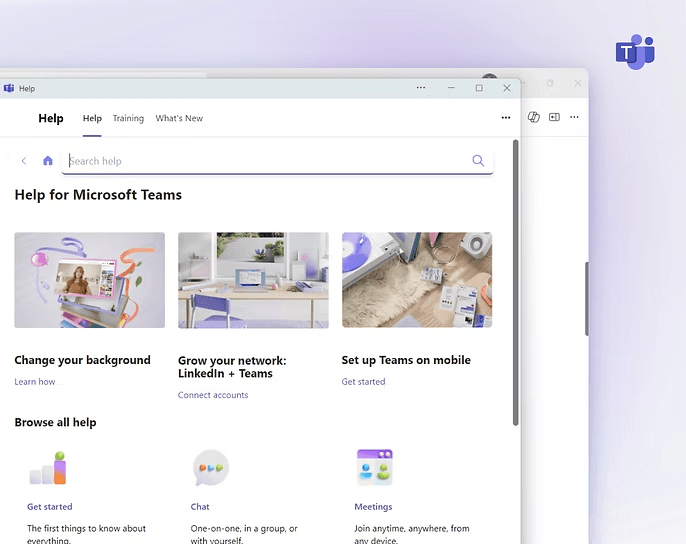Screen dimensions: 686x544
Task: Open the more options ellipsis in Help title bar
Action: pos(421,88)
